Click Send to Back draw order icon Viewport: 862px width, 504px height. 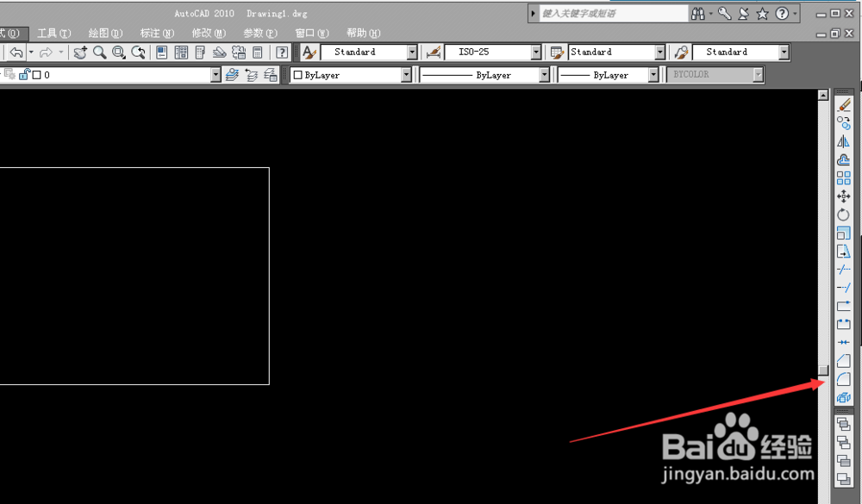pyautogui.click(x=844, y=443)
